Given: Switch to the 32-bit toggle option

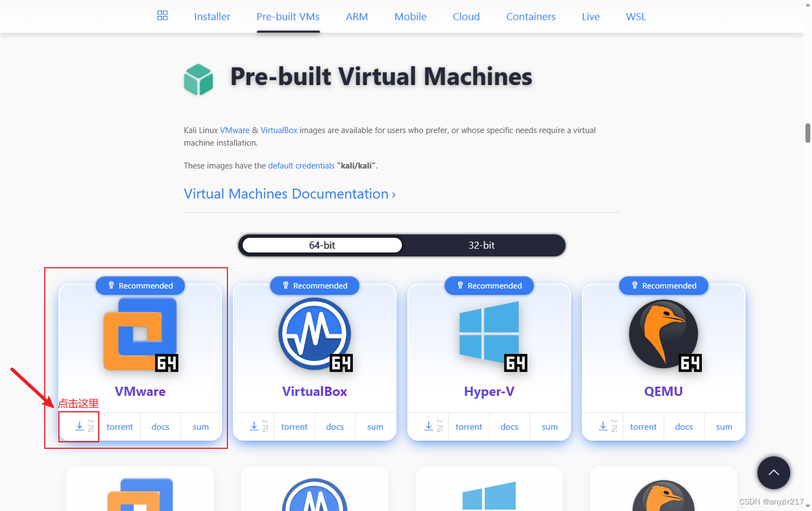Looking at the screenshot, I should click(x=482, y=245).
